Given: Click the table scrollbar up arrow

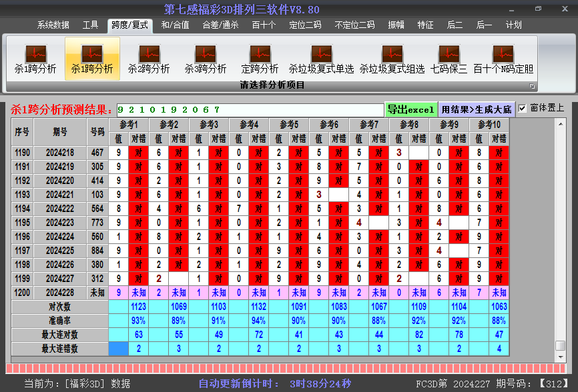Looking at the screenshot, I should click(560, 124).
